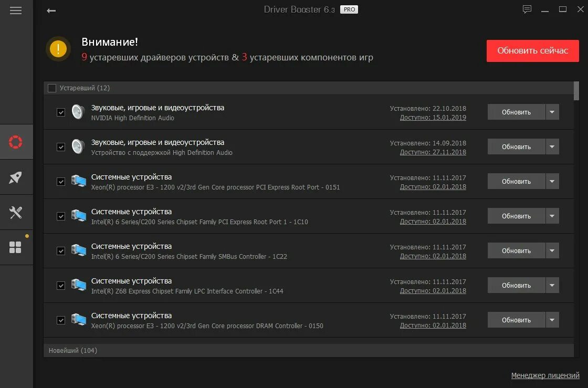
Task: Update PCI Express Root Port 1 - 1C10 driver
Action: coord(517,216)
